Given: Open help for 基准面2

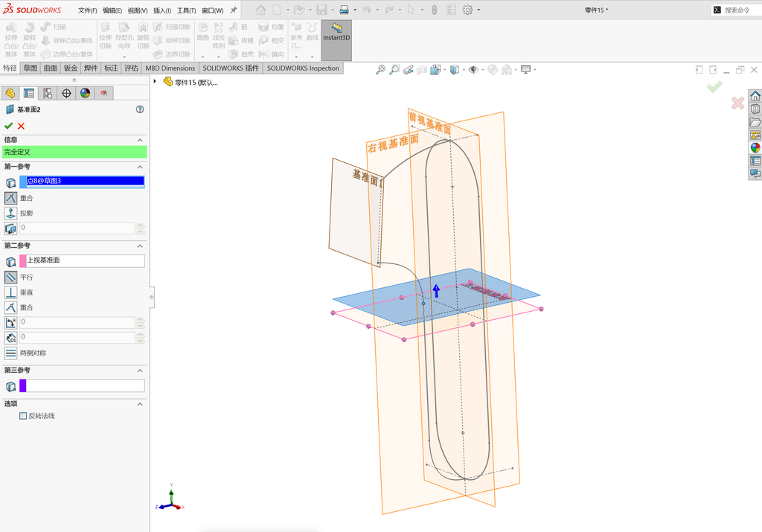Looking at the screenshot, I should tap(140, 109).
